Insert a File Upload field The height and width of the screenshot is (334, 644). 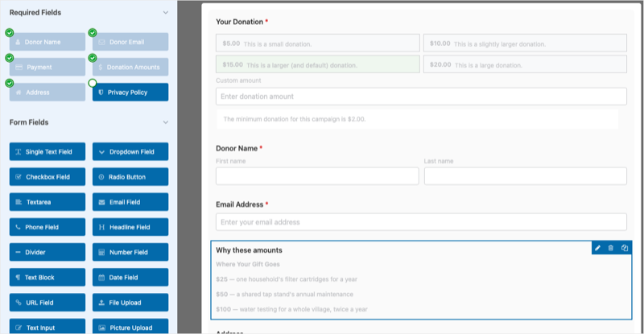pyautogui.click(x=130, y=303)
